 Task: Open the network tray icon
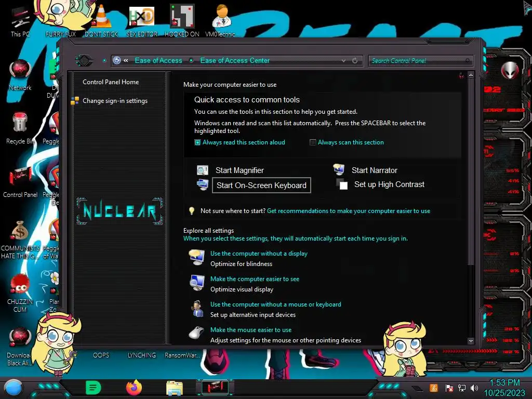pyautogui.click(x=462, y=388)
